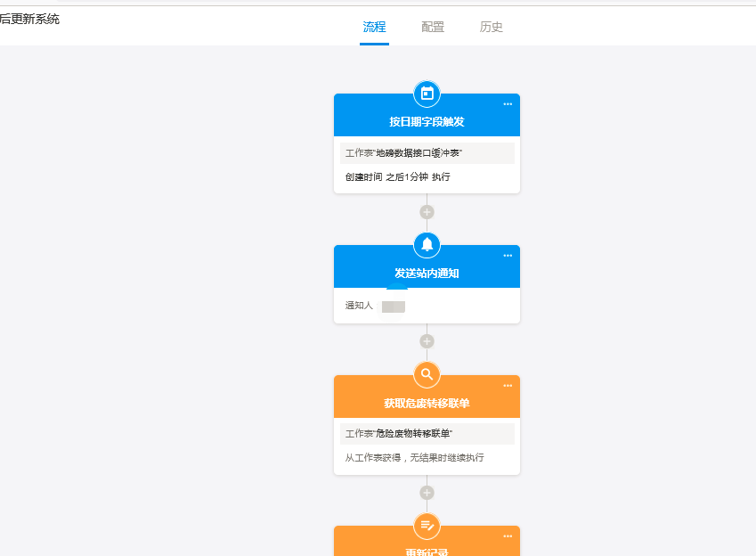Click the plus button above 更新记录 node
Viewport: 756px width, 556px height.
pyautogui.click(x=427, y=491)
